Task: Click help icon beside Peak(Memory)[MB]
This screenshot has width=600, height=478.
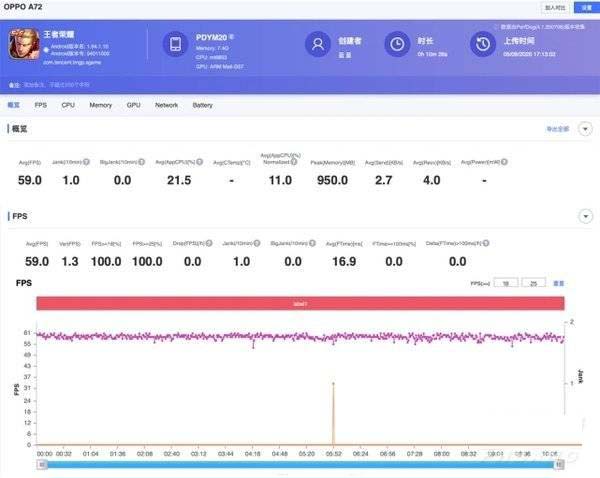Action: pyautogui.click(x=358, y=162)
